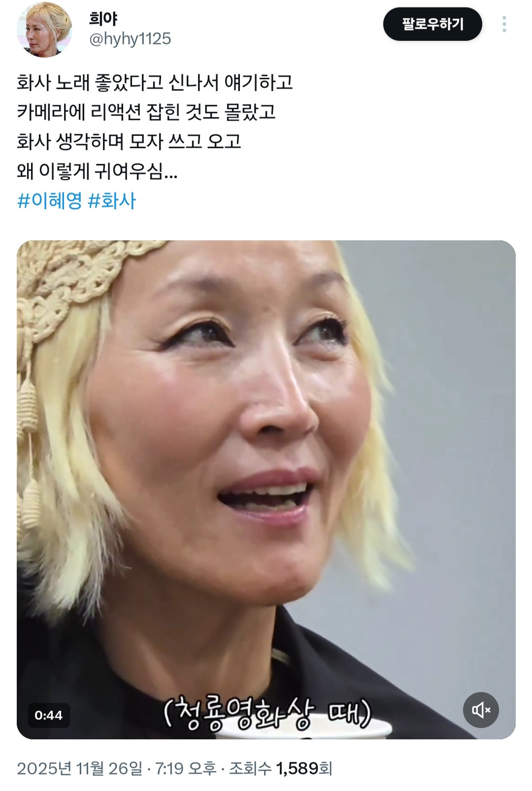Click the 7:19 오후 post time
The width and height of the screenshot is (532, 791).
pos(186,768)
